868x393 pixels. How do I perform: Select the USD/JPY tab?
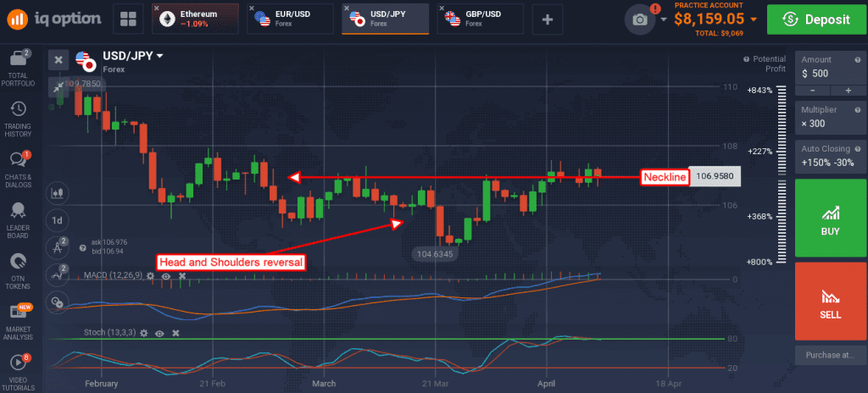386,19
